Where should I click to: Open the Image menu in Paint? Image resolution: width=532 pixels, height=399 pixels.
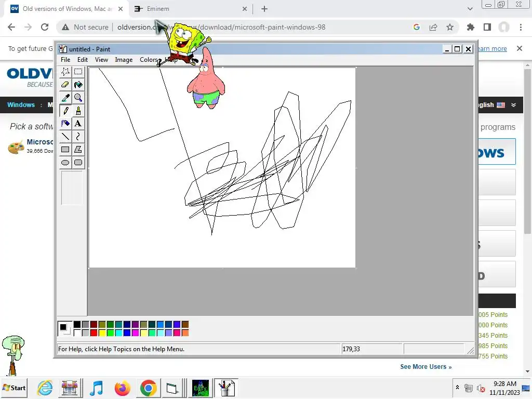[x=124, y=60]
